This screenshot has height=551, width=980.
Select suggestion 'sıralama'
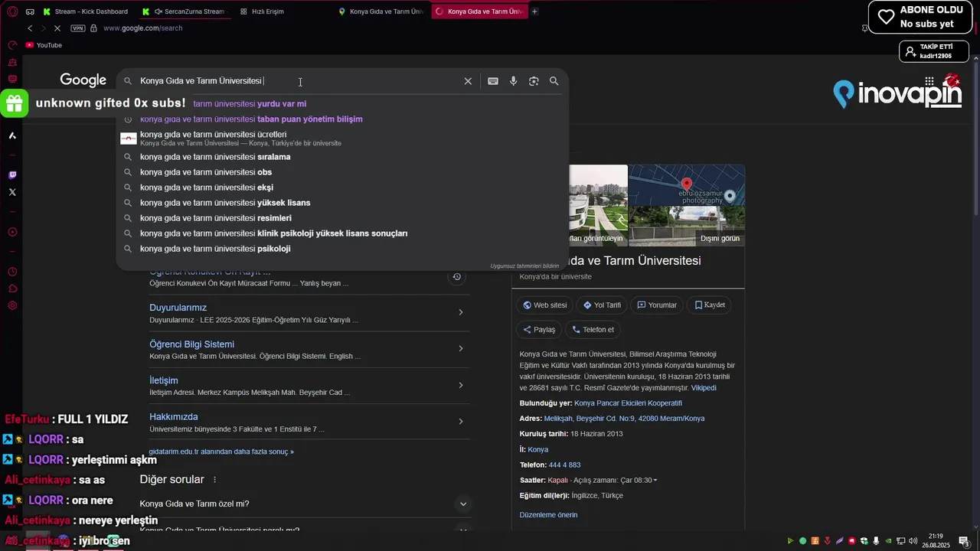343,157
